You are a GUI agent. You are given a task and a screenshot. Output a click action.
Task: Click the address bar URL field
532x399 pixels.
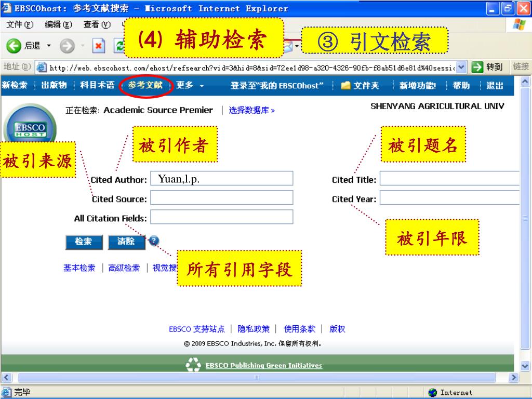pyautogui.click(x=251, y=68)
